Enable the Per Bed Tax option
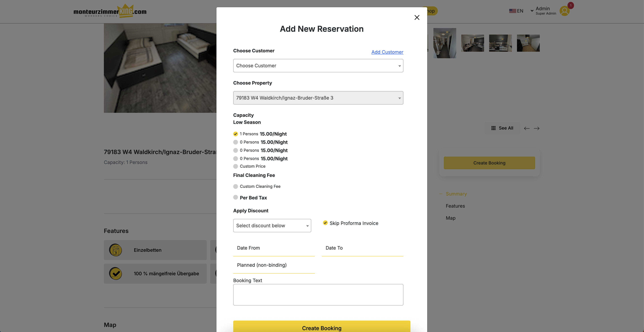 click(x=235, y=197)
